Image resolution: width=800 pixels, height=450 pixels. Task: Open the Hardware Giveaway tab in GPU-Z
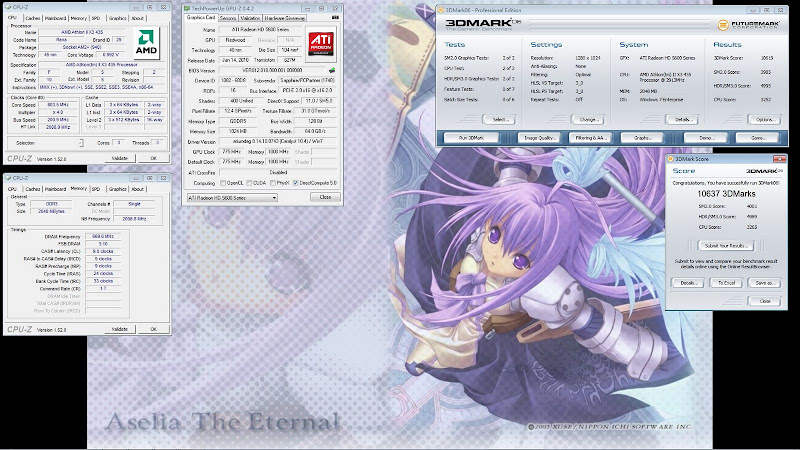click(x=285, y=18)
